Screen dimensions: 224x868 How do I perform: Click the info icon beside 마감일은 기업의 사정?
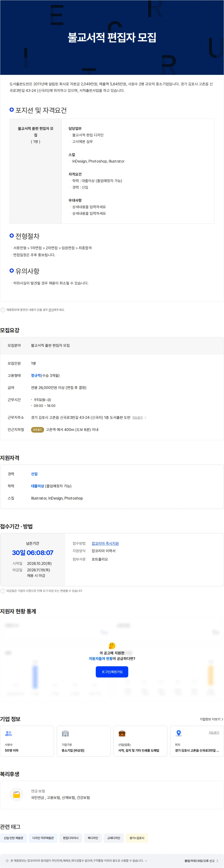[3, 591]
